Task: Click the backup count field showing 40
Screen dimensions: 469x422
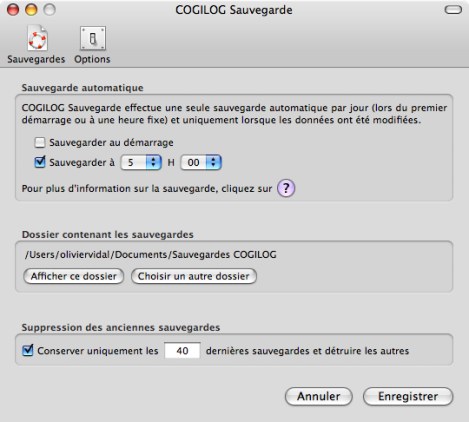Action: 182,351
